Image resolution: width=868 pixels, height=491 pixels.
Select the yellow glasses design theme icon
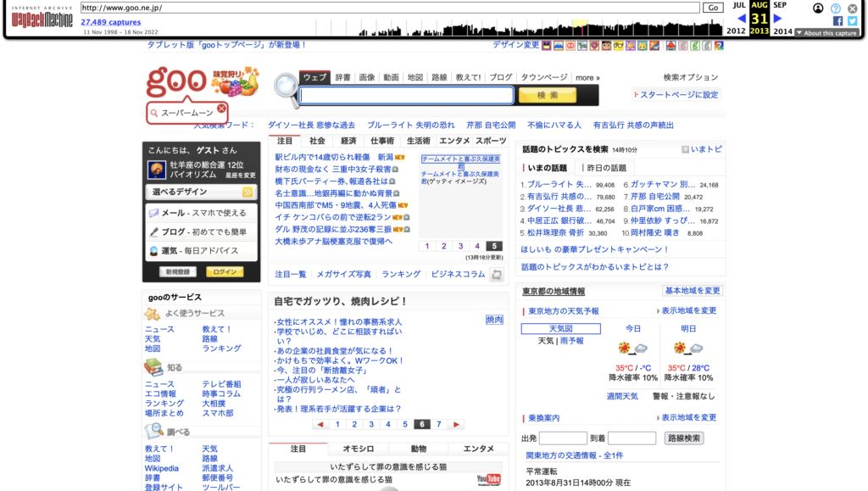tap(618, 46)
